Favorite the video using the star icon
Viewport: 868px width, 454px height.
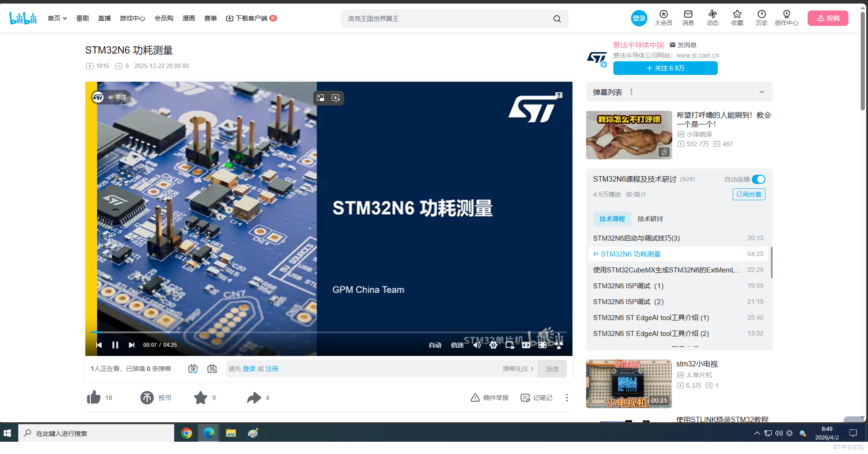(x=201, y=397)
